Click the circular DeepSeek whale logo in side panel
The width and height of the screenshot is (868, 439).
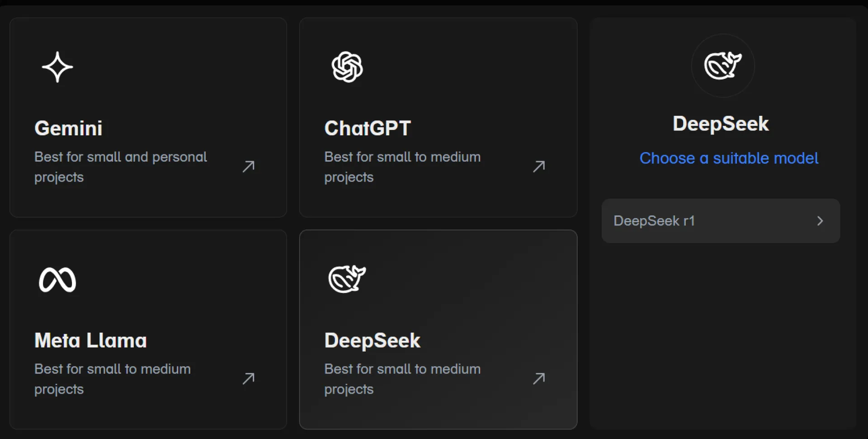tap(722, 66)
